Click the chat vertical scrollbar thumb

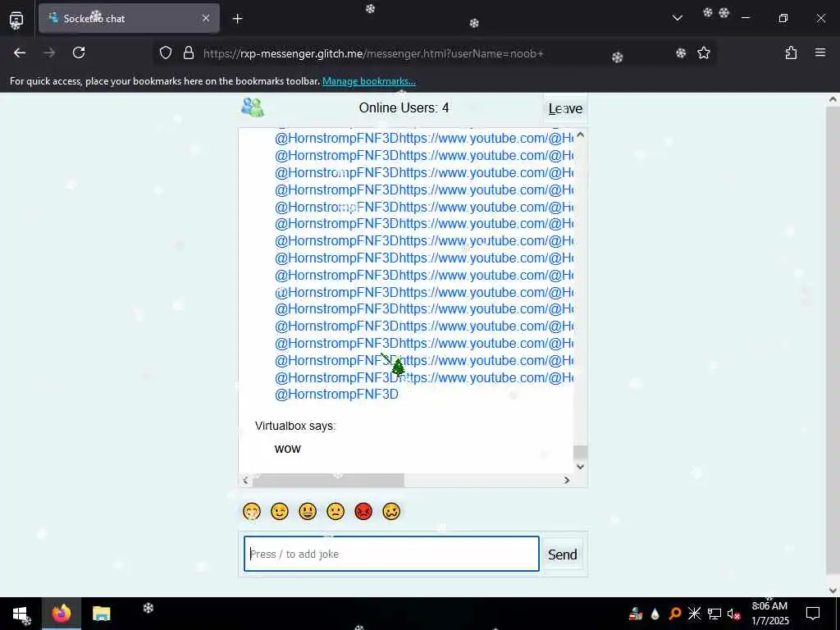pos(580,452)
